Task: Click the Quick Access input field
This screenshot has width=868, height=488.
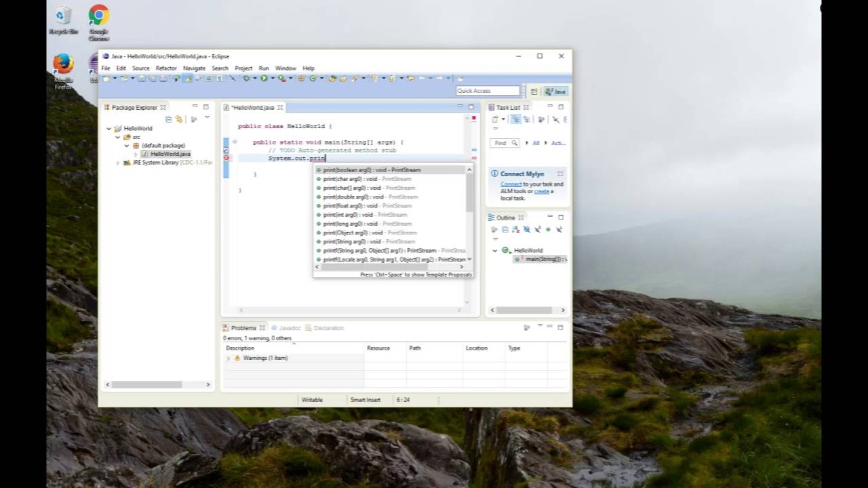Action: coord(488,91)
